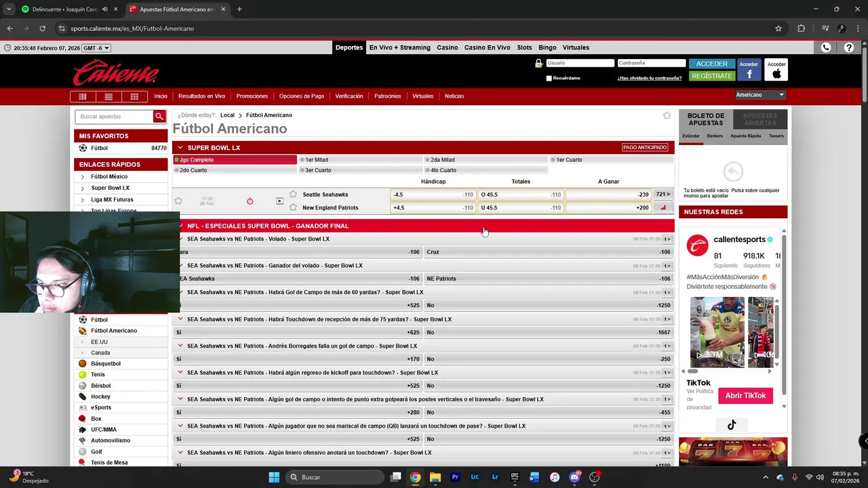This screenshot has width=868, height=488.
Task: Collapse Gol de Campo de más de 60 yardas market
Action: point(180,292)
